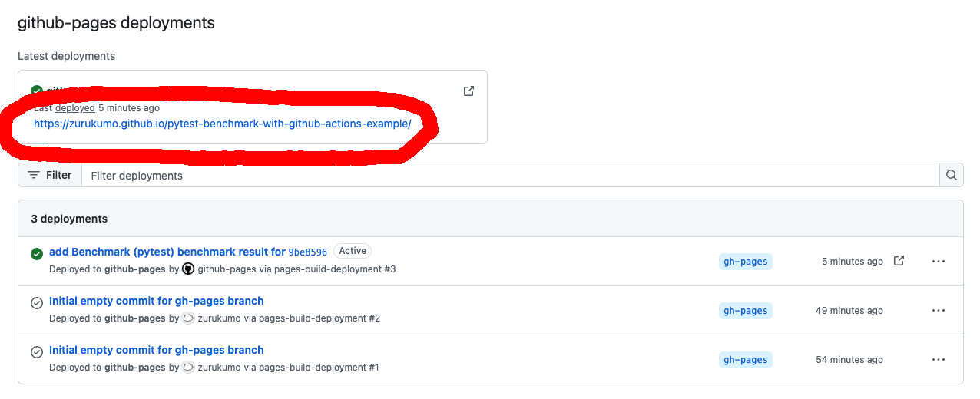Click the Active status badge
Screen dimensions: 980x399
click(x=353, y=251)
